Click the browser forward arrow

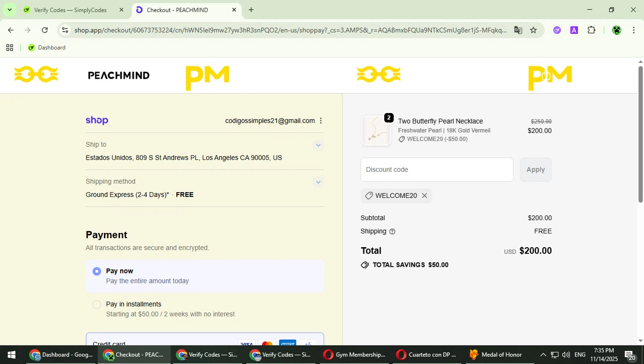[x=27, y=30]
